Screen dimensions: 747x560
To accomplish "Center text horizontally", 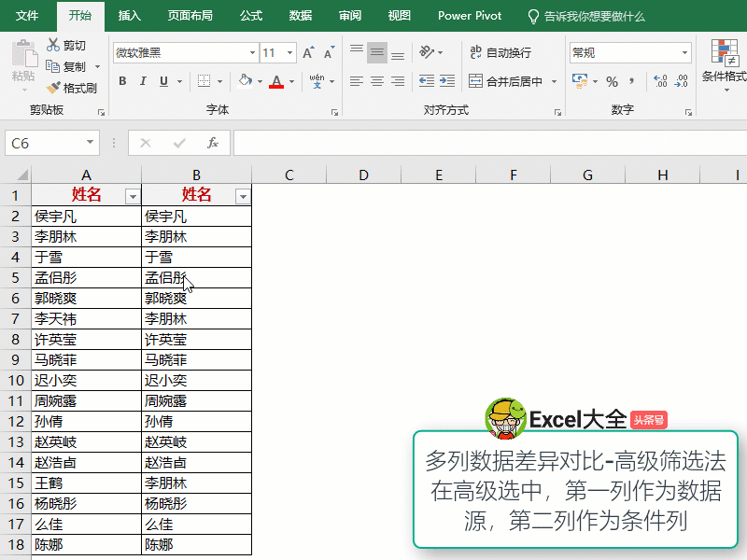I will click(377, 81).
